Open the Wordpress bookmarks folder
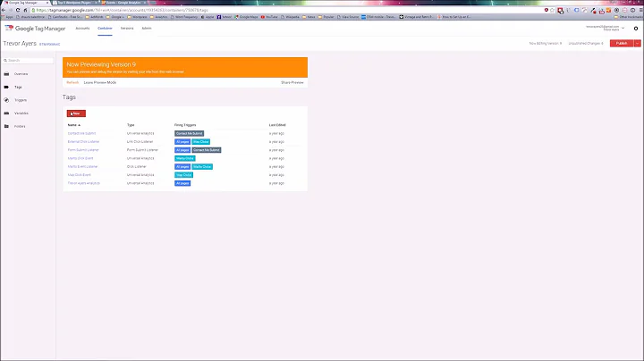644x361 pixels. (138, 17)
